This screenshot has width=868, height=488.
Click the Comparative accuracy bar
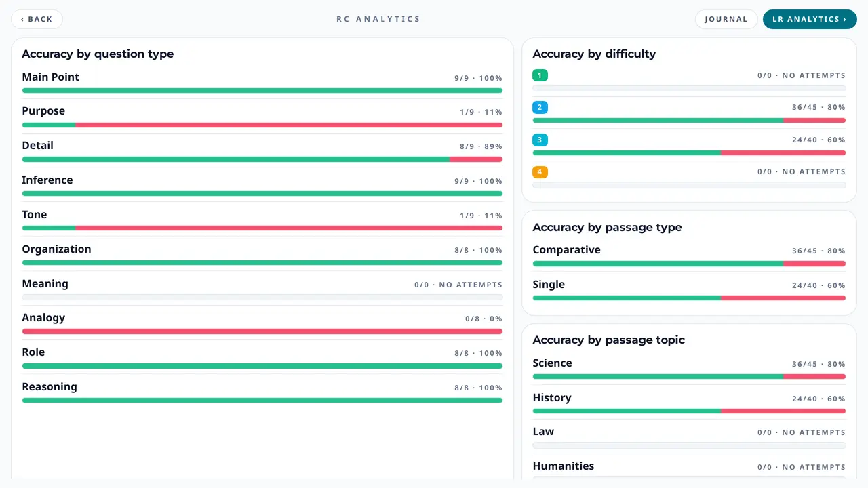689,264
